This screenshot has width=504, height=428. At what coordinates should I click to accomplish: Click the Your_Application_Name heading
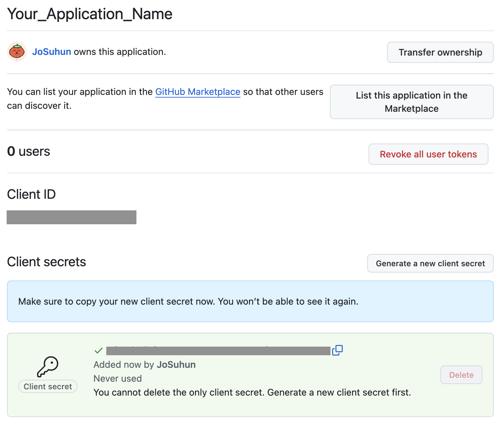pyautogui.click(x=90, y=14)
